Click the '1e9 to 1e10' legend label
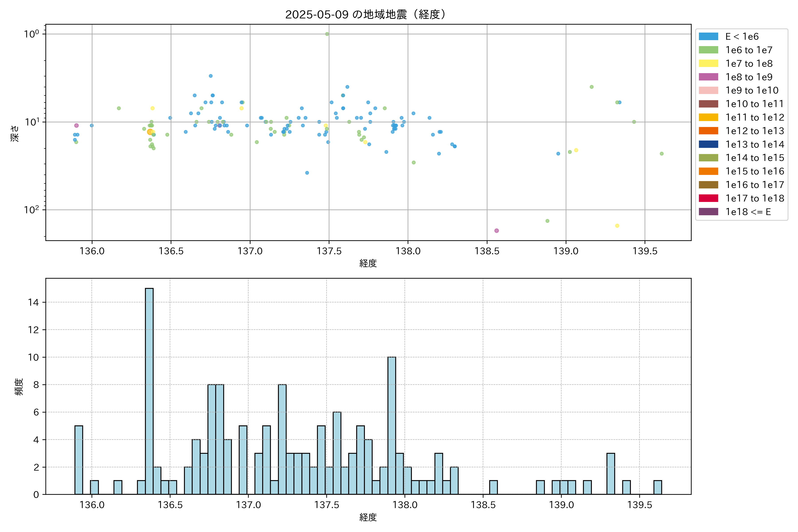Viewport: 798px width, 532px height. [x=752, y=90]
